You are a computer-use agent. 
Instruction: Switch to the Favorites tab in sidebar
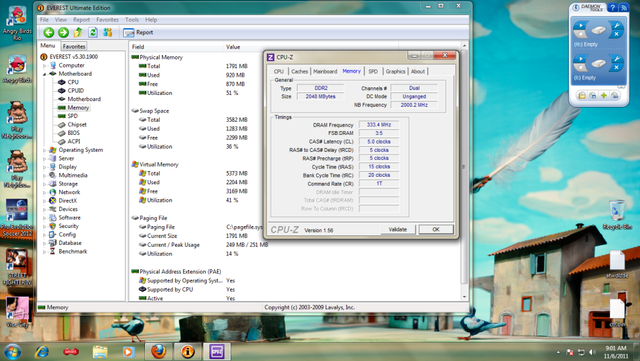pos(74,46)
